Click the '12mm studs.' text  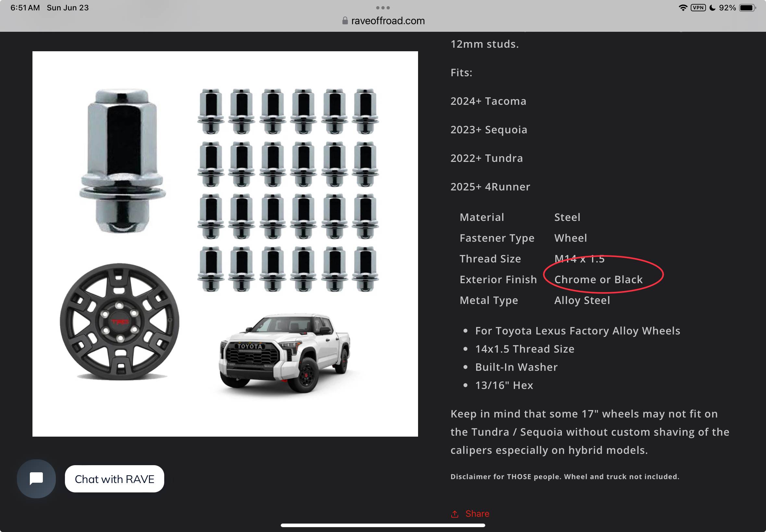(x=485, y=44)
